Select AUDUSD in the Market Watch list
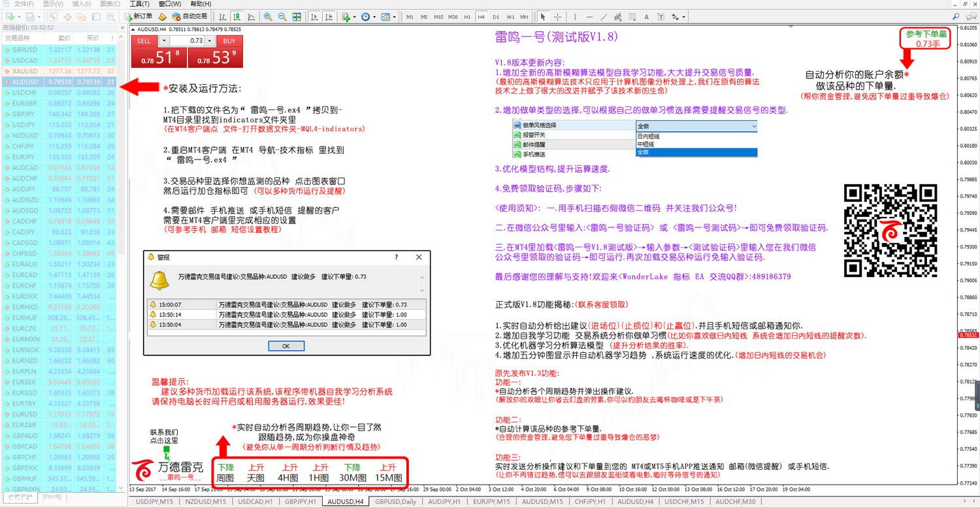 (x=59, y=82)
